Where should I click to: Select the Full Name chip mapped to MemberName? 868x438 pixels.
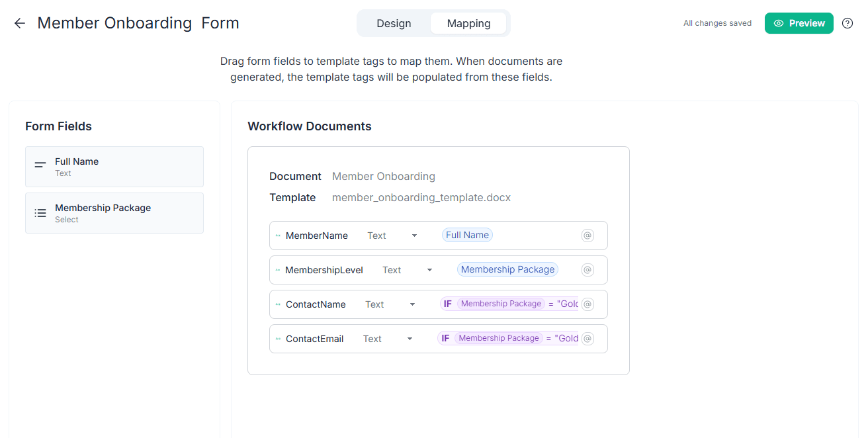point(467,234)
